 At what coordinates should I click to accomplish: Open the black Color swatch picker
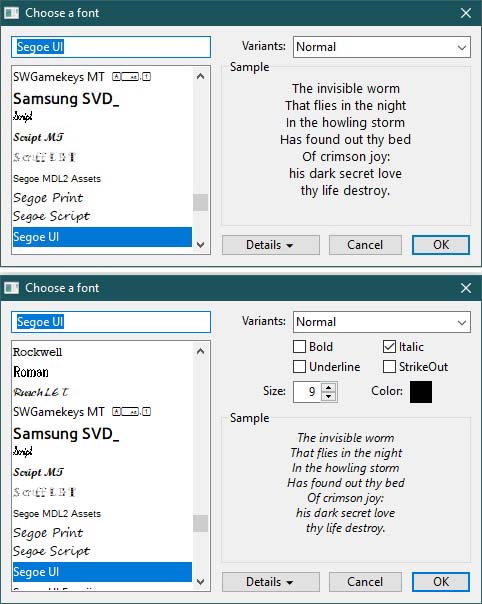coord(421,392)
